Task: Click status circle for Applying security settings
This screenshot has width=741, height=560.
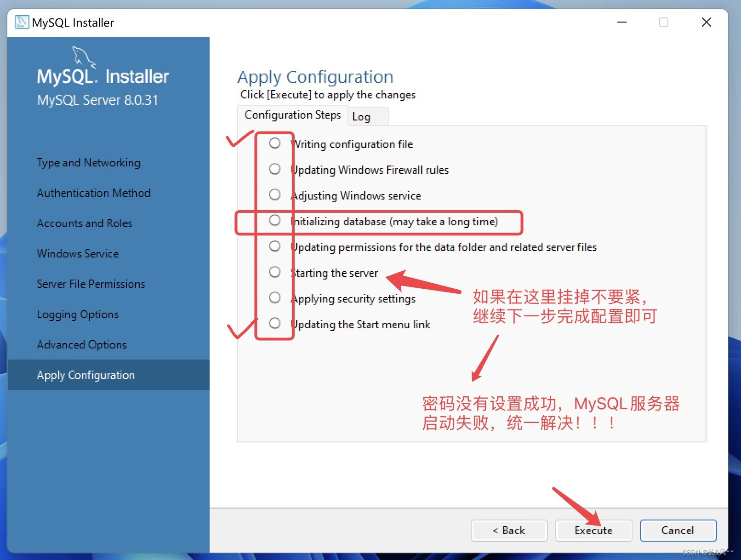Action: click(275, 297)
